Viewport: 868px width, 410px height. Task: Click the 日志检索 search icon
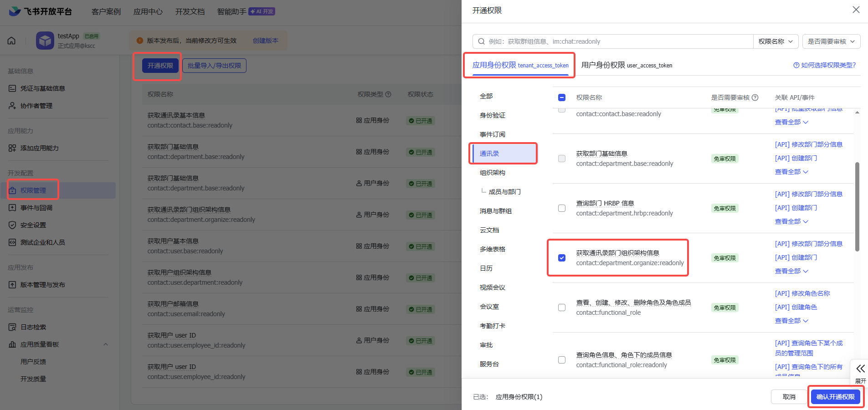pos(12,327)
